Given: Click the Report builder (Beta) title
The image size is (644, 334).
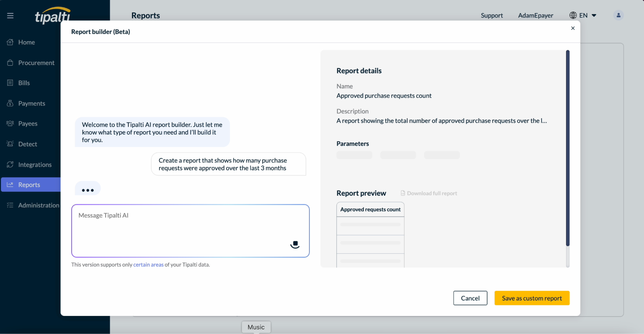Looking at the screenshot, I should 101,32.
